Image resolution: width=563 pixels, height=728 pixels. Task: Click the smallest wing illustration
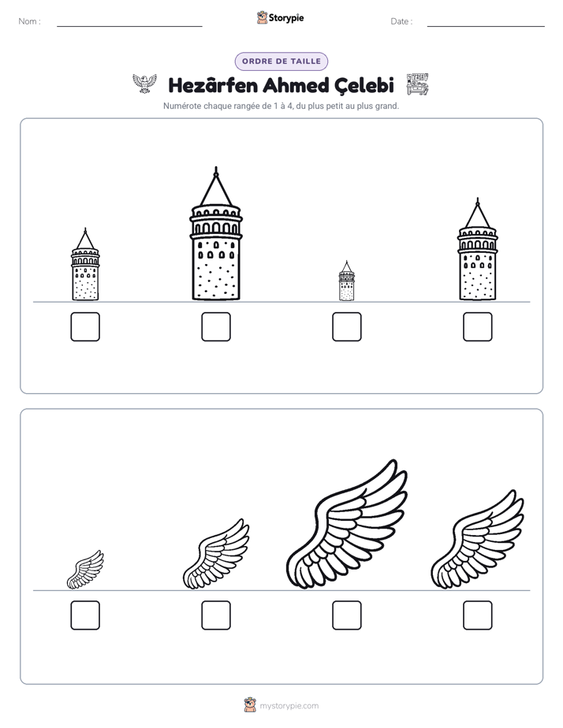85,570
